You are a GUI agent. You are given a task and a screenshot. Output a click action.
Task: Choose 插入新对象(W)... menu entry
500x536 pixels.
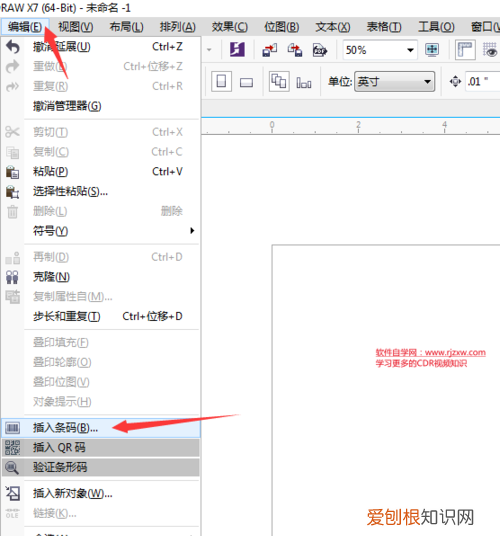(x=101, y=493)
